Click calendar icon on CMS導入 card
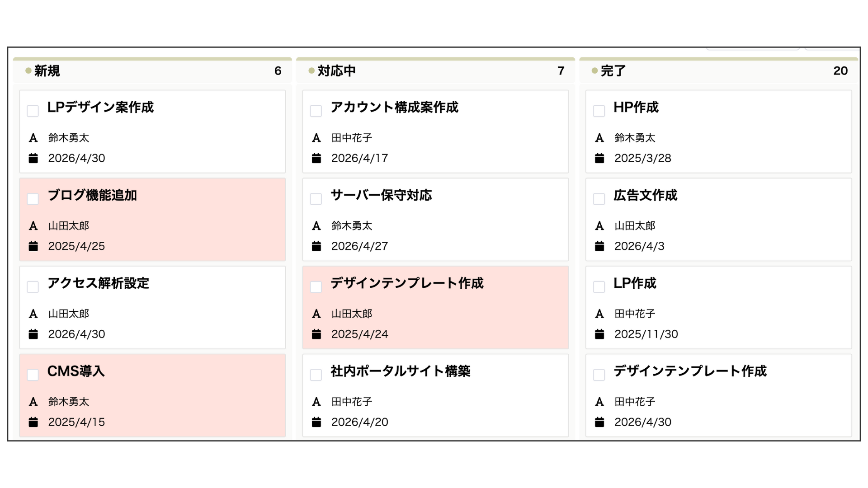Screen dimensions: 868x488 pos(33,422)
